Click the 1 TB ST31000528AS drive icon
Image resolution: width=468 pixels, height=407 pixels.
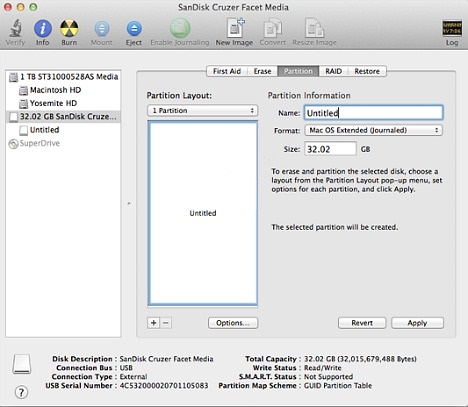point(13,77)
